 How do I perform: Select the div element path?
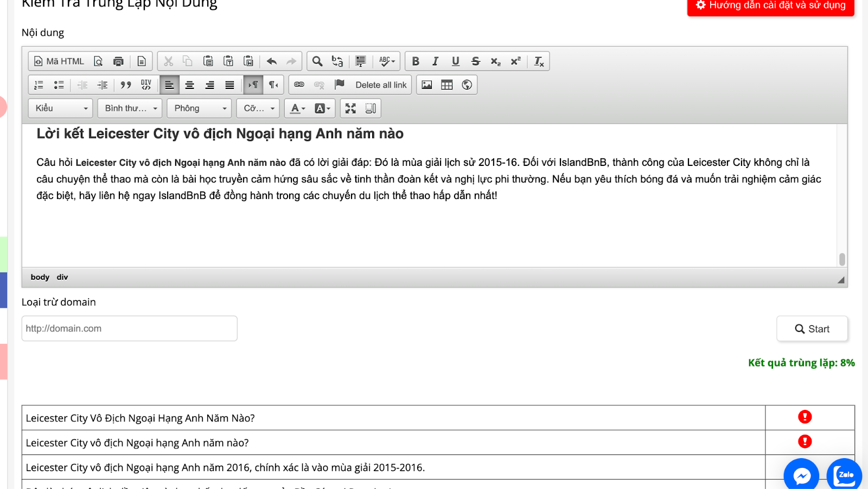coord(62,277)
